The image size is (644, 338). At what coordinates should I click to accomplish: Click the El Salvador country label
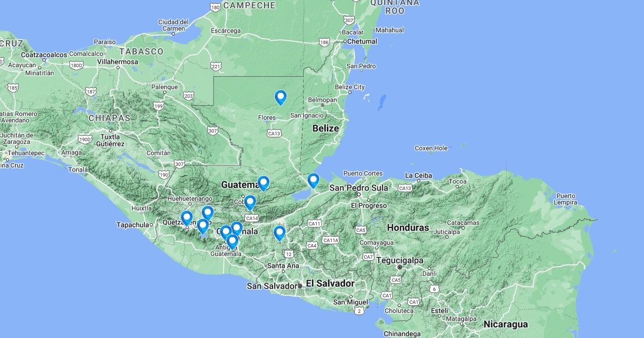click(330, 283)
